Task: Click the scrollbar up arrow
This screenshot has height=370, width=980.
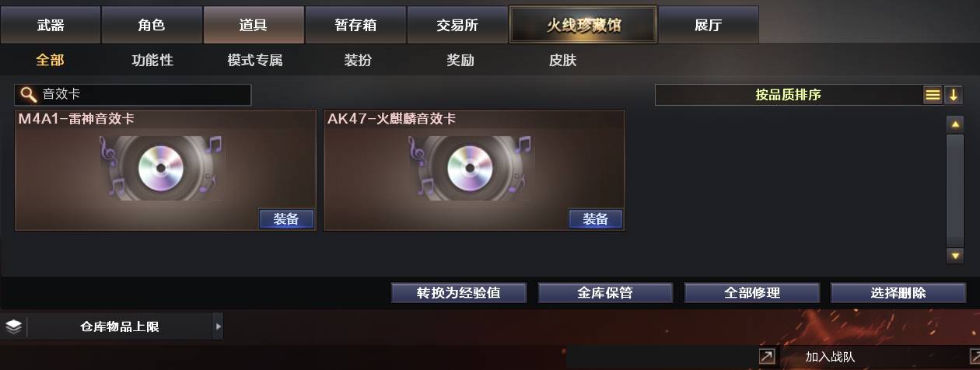Action: click(x=955, y=124)
